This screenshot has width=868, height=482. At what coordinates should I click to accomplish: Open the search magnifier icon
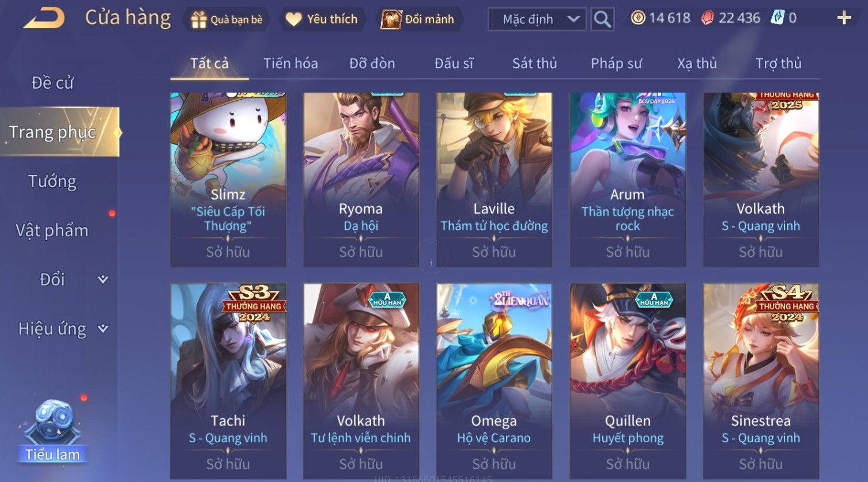click(x=602, y=19)
